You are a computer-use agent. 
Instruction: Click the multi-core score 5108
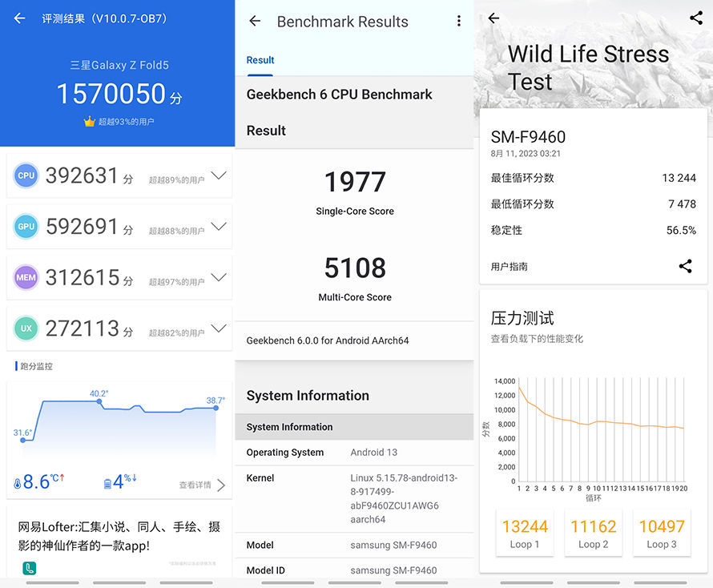tap(355, 268)
